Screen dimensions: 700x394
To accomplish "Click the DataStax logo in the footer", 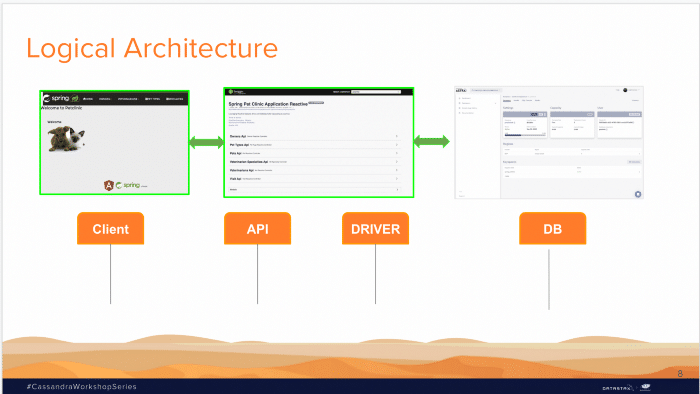I will [617, 388].
